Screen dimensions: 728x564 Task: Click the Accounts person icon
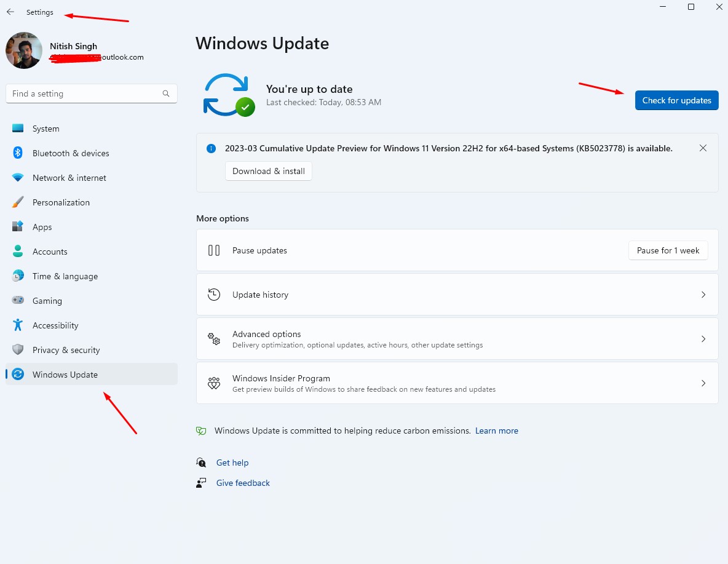point(18,252)
